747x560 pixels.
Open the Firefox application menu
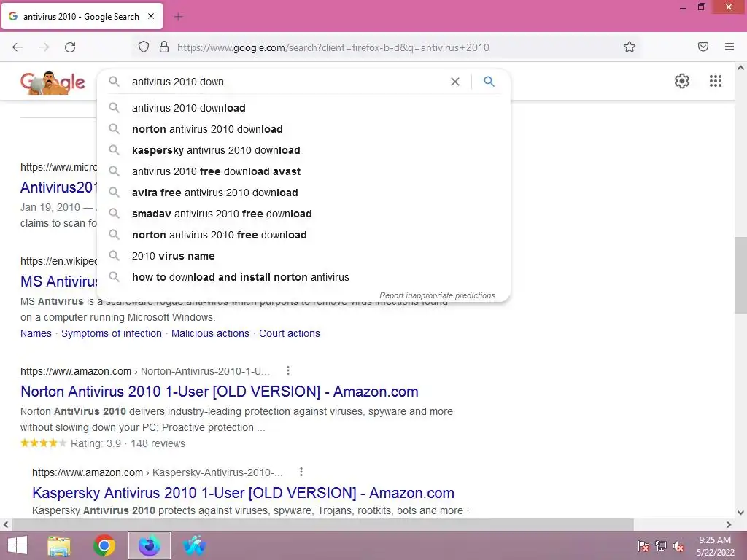coord(729,47)
